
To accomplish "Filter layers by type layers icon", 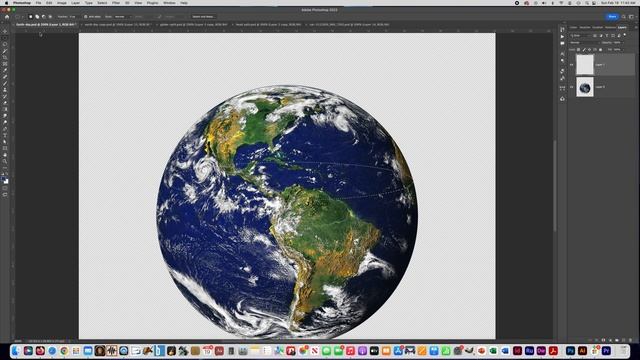I will pos(607,36).
